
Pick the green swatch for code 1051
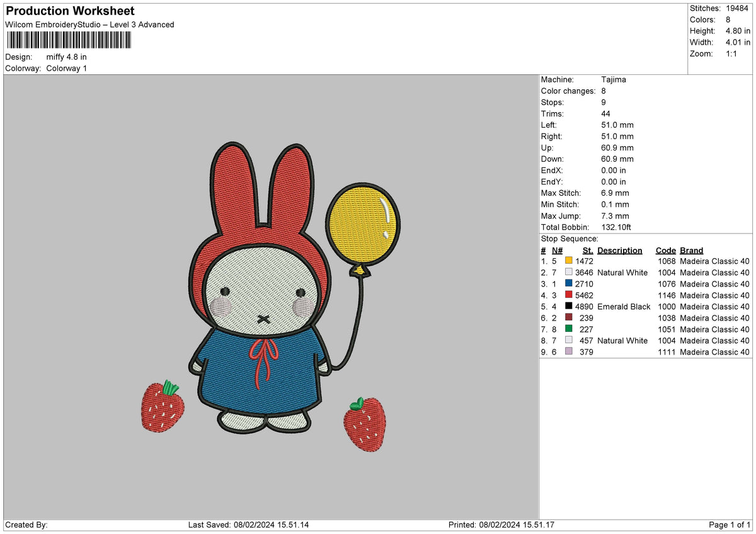pos(569,329)
